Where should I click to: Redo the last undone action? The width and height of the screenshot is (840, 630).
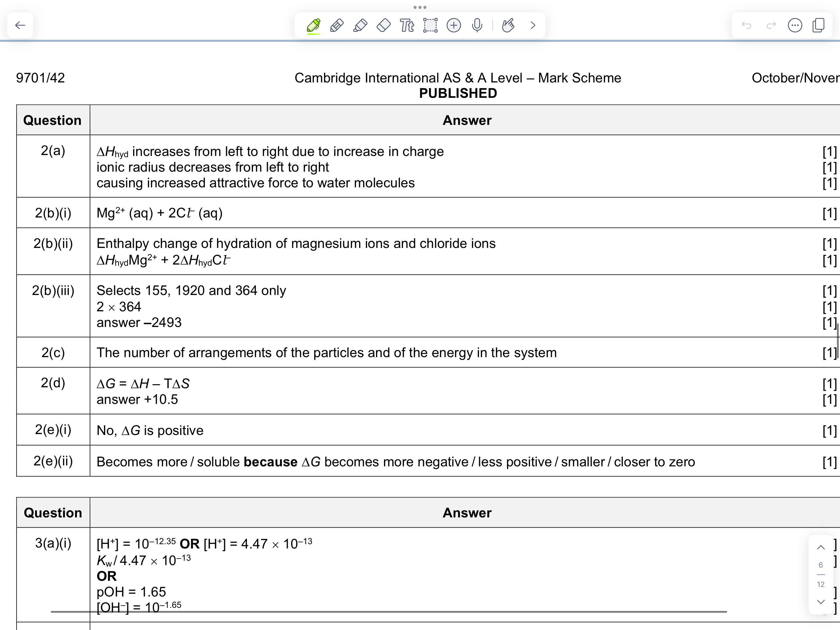click(771, 26)
